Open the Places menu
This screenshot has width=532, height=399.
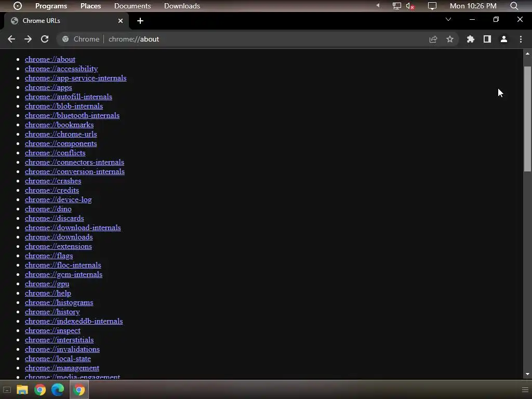[x=90, y=6]
